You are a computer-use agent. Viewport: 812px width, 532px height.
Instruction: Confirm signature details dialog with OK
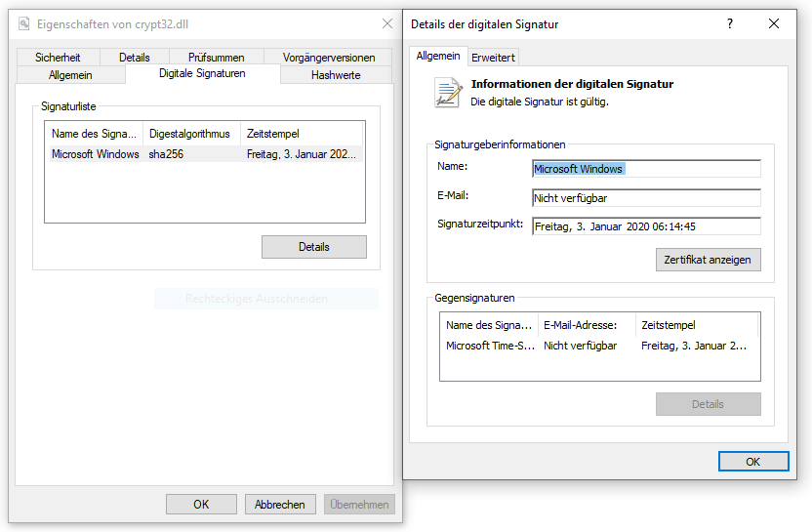tap(753, 462)
